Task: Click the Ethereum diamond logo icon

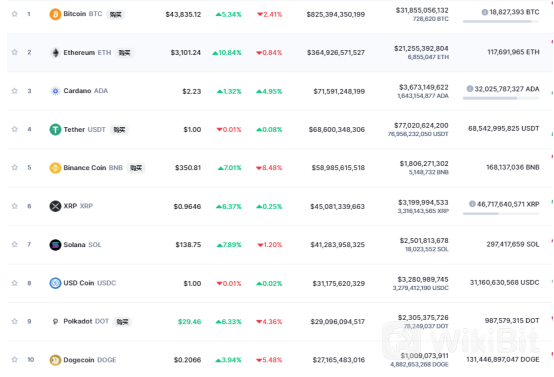Action: (x=55, y=53)
